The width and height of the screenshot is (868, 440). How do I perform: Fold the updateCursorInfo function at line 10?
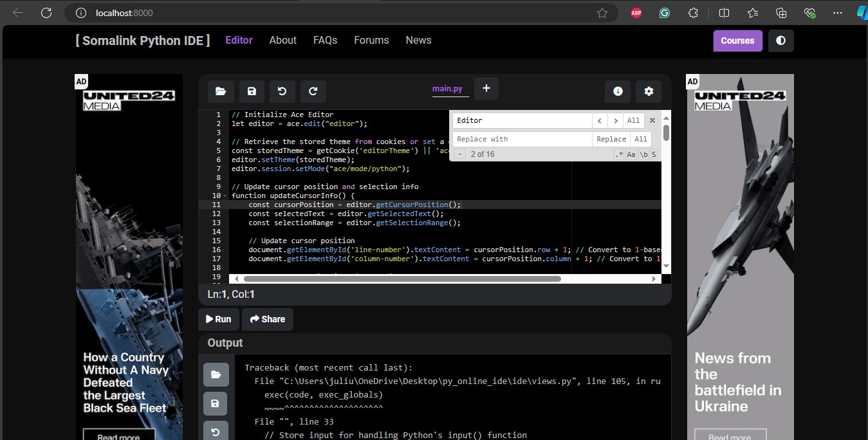pos(225,196)
